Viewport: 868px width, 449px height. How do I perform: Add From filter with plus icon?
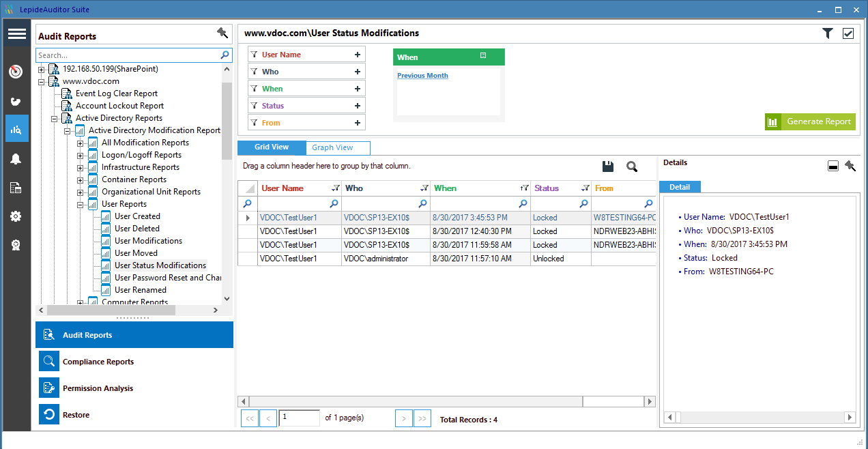[358, 123]
